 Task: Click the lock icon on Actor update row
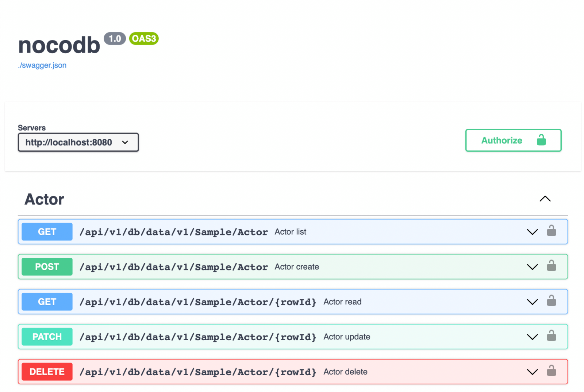[x=551, y=336]
